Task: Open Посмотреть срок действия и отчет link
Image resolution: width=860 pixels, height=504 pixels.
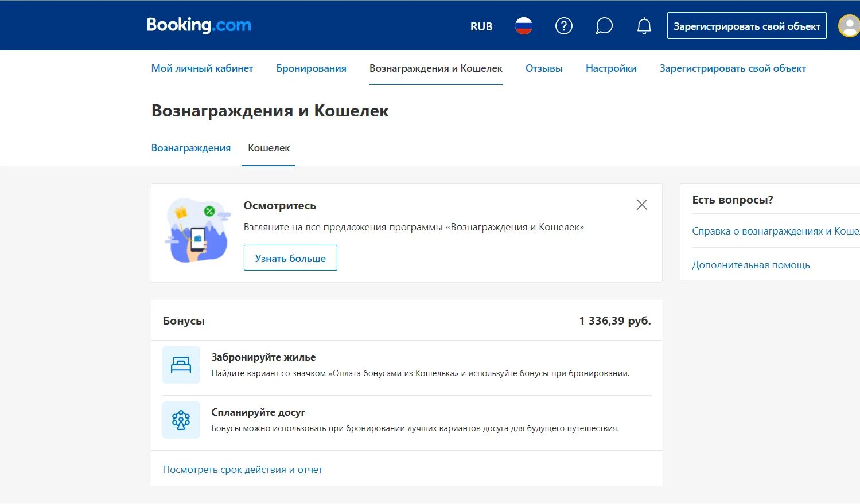Action: tap(243, 470)
